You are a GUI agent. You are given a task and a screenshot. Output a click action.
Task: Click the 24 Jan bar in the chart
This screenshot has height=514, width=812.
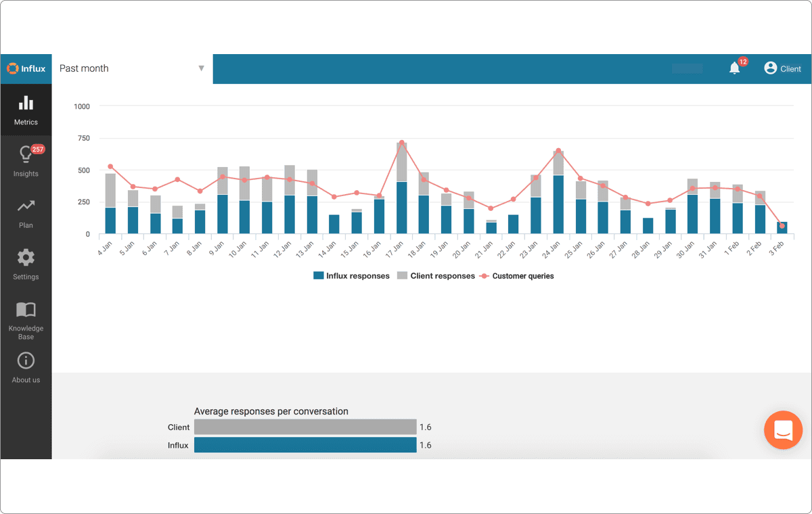[558, 192]
